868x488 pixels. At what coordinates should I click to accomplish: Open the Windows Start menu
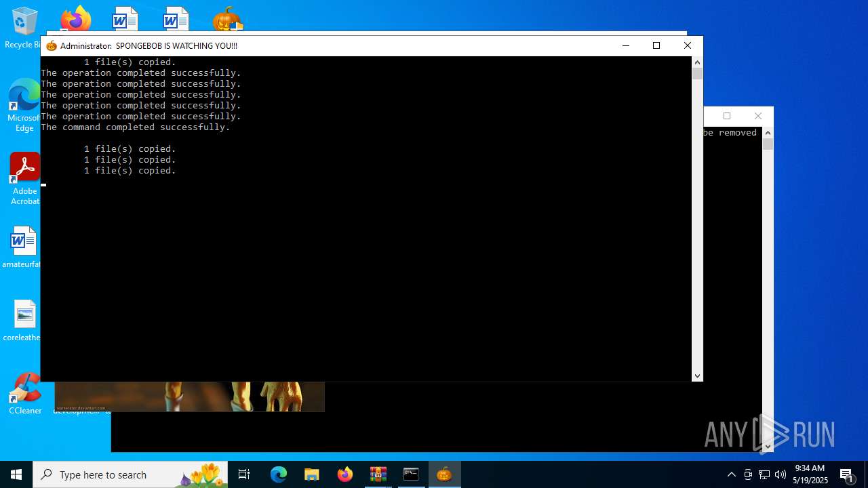click(x=16, y=474)
